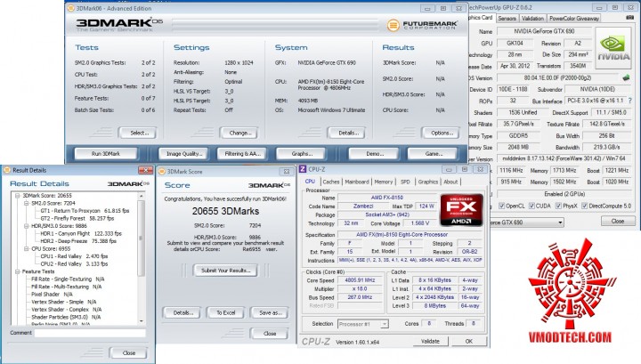Click the camera screenshot icon in GPU-Z

pyautogui.click(x=629, y=18)
